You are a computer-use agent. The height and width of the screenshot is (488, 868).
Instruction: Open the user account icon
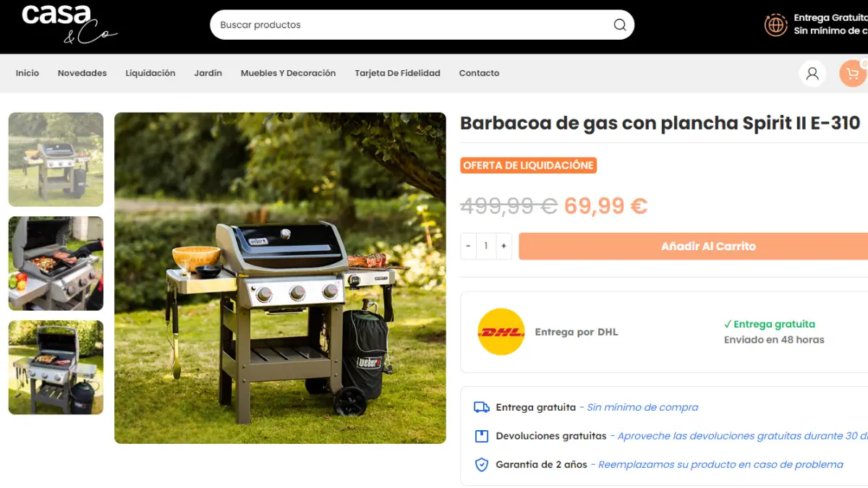tap(812, 73)
